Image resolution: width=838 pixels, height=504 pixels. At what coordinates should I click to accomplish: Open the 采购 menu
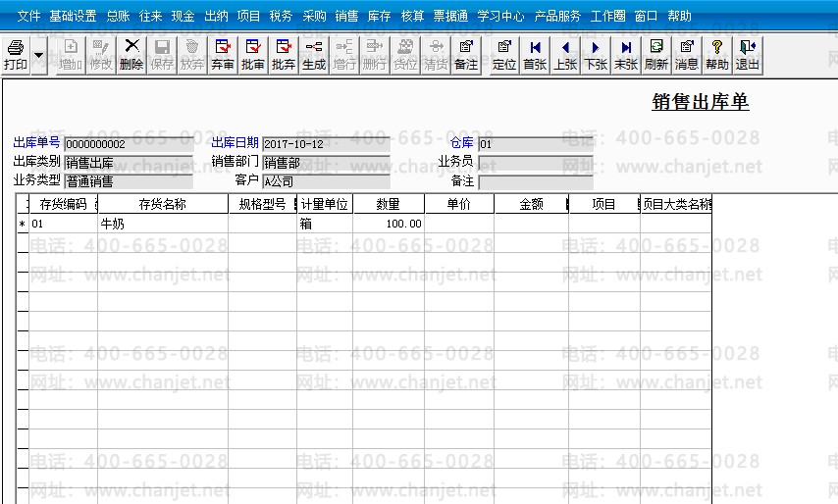[x=314, y=16]
